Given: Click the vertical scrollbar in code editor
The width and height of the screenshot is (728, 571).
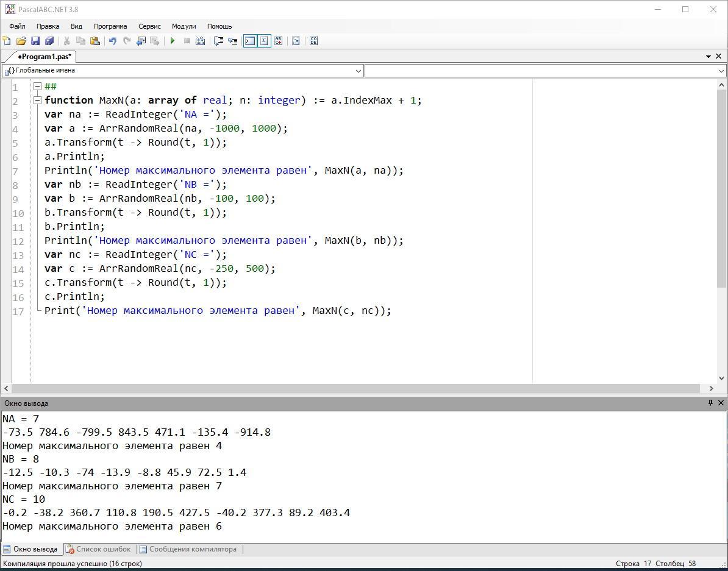Looking at the screenshot, I should (721, 183).
